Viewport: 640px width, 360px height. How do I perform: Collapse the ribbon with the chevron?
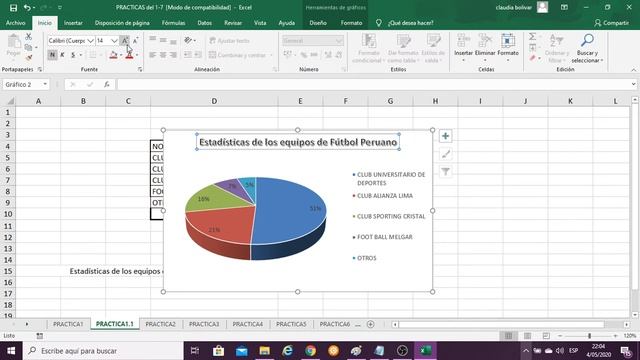coord(633,70)
